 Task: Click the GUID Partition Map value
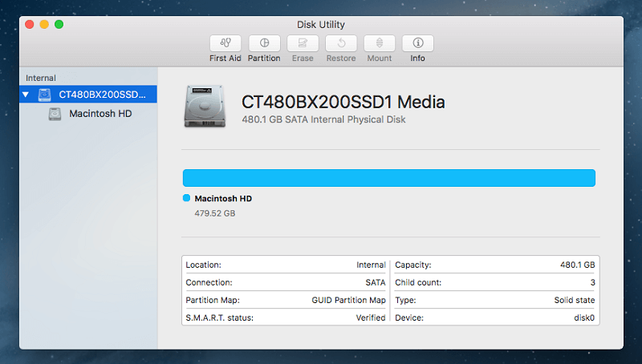pyautogui.click(x=349, y=300)
